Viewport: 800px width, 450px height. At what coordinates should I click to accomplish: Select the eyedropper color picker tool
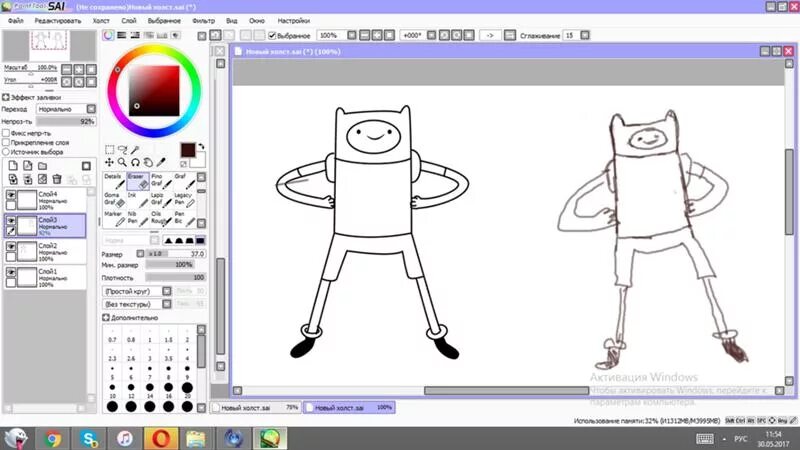point(161,162)
